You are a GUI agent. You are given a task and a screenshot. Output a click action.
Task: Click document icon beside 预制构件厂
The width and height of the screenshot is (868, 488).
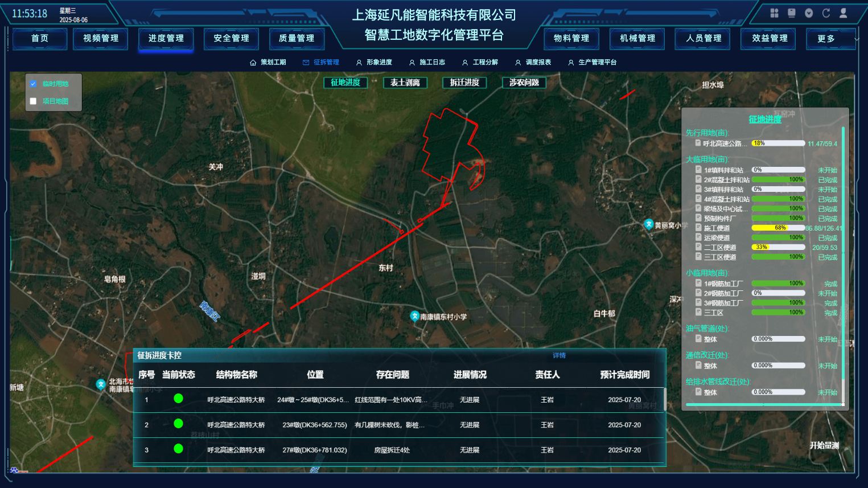click(698, 218)
